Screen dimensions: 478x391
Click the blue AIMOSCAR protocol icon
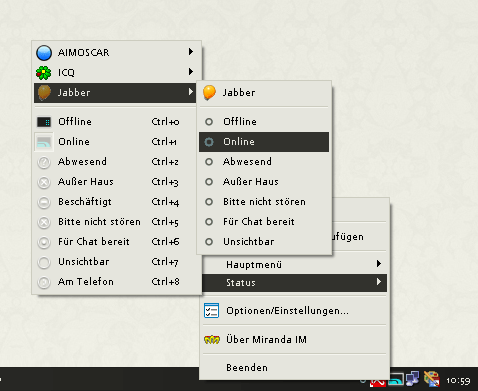click(x=44, y=53)
